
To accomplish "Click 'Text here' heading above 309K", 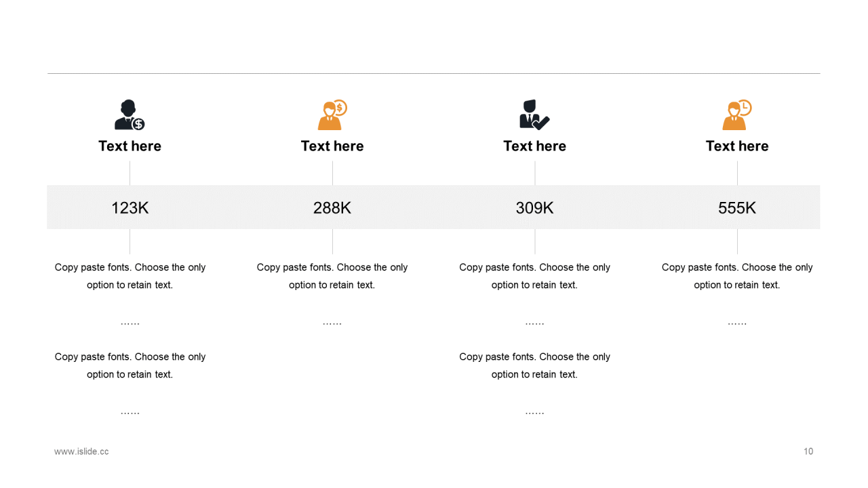I will (x=534, y=146).
